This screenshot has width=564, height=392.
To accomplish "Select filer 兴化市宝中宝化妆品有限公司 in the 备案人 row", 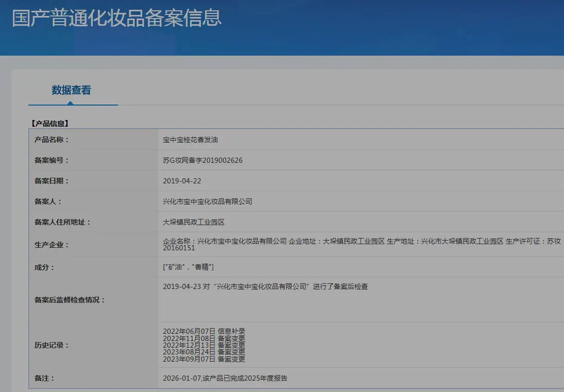I will [208, 201].
